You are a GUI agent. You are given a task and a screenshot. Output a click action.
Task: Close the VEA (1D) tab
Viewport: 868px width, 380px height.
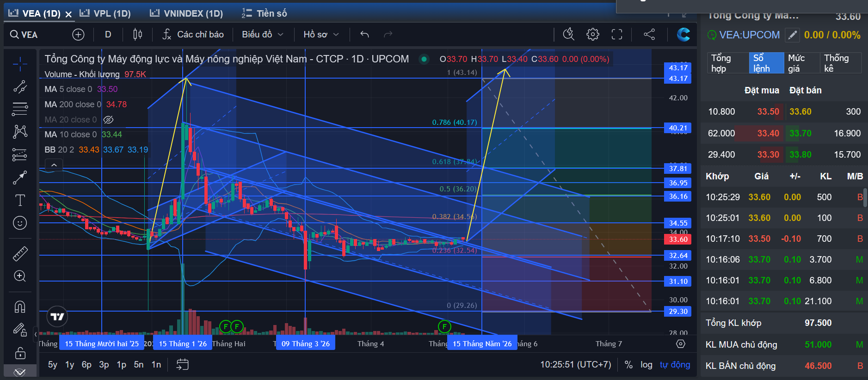pos(68,14)
